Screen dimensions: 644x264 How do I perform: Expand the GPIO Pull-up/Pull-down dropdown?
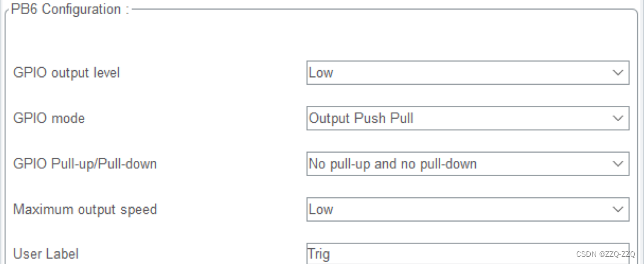[468, 164]
